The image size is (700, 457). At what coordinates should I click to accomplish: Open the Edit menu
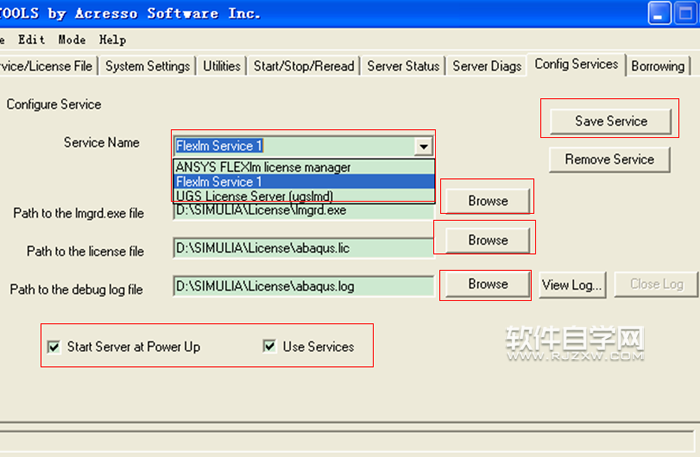(32, 40)
